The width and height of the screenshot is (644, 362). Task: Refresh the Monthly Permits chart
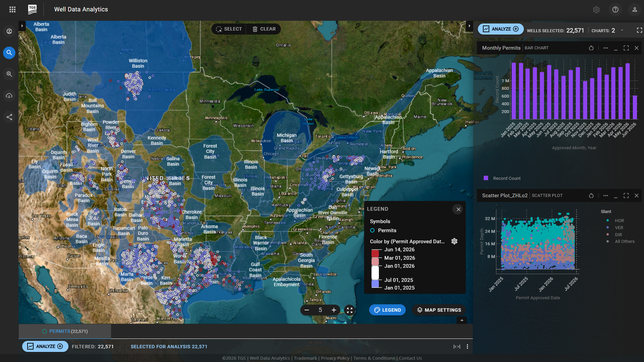(x=591, y=48)
